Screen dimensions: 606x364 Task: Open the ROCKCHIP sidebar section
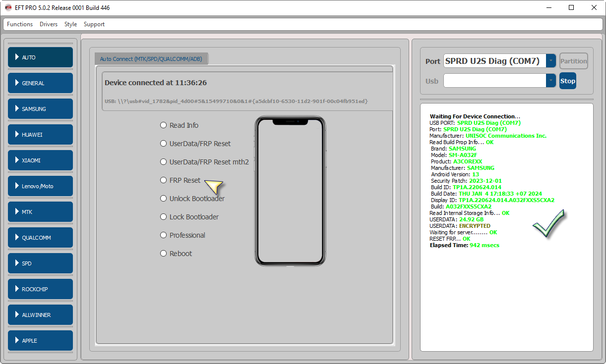pos(40,289)
